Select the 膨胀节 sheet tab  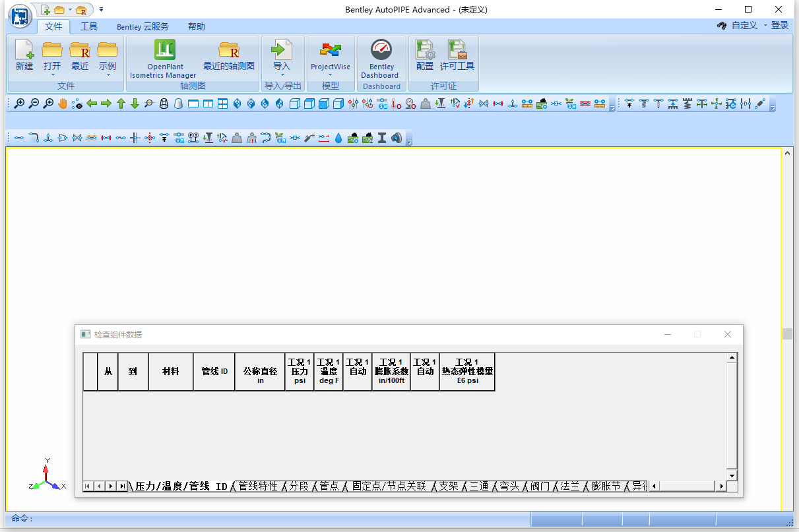606,487
